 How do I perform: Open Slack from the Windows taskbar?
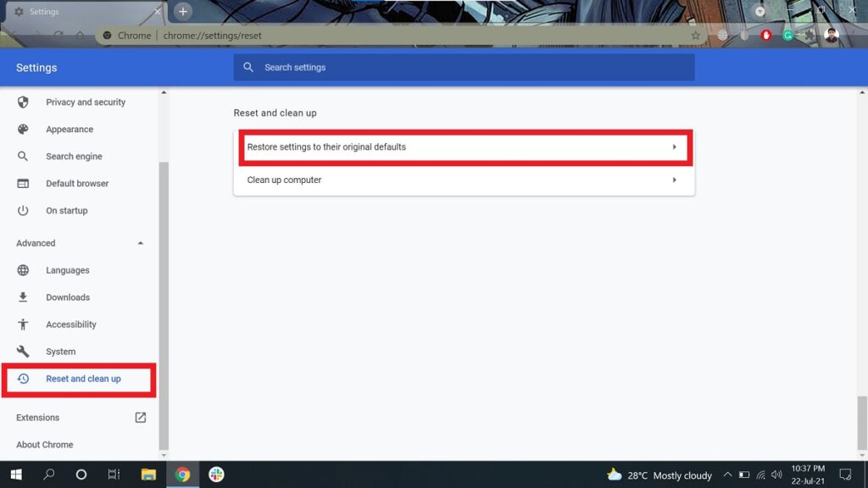[x=216, y=474]
